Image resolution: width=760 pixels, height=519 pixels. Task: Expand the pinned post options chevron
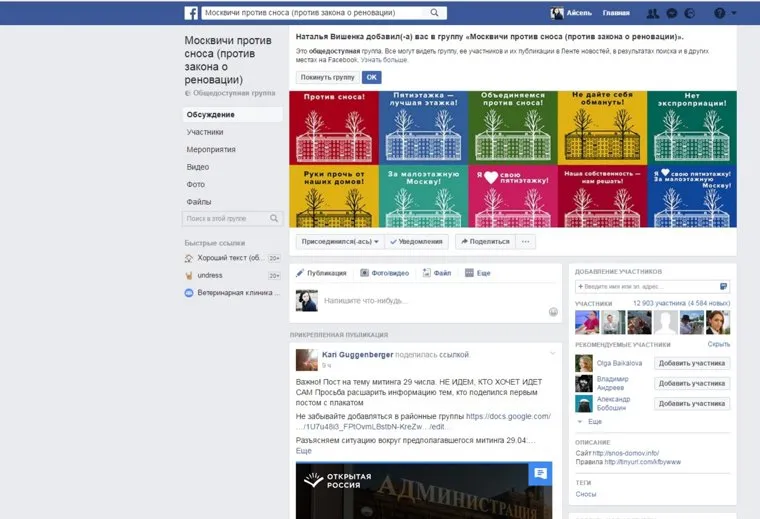(552, 353)
